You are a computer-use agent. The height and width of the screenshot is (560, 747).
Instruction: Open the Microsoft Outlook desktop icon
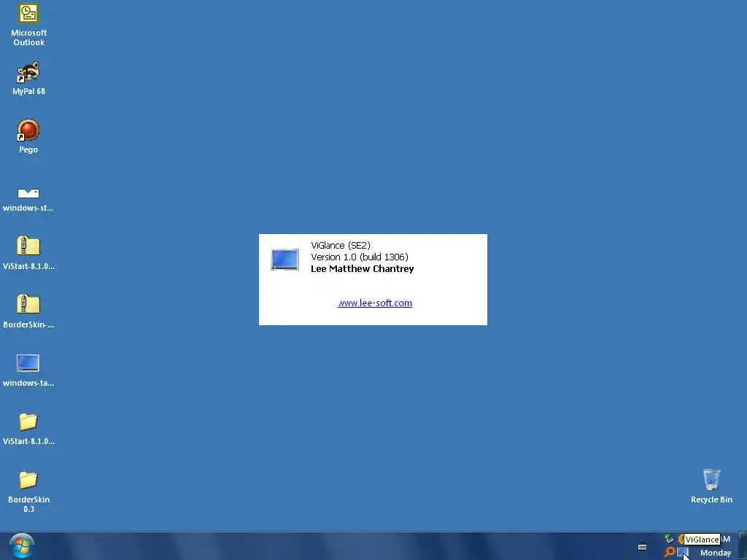coord(28,13)
